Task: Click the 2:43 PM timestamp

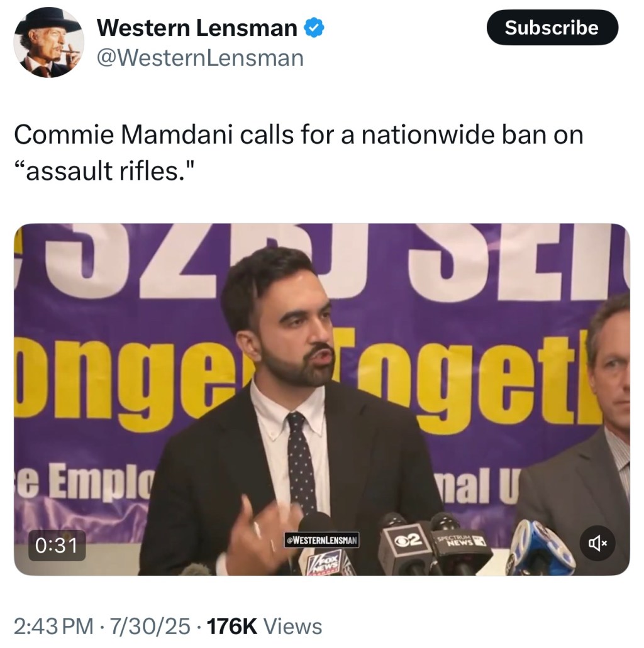Action: coord(53,625)
